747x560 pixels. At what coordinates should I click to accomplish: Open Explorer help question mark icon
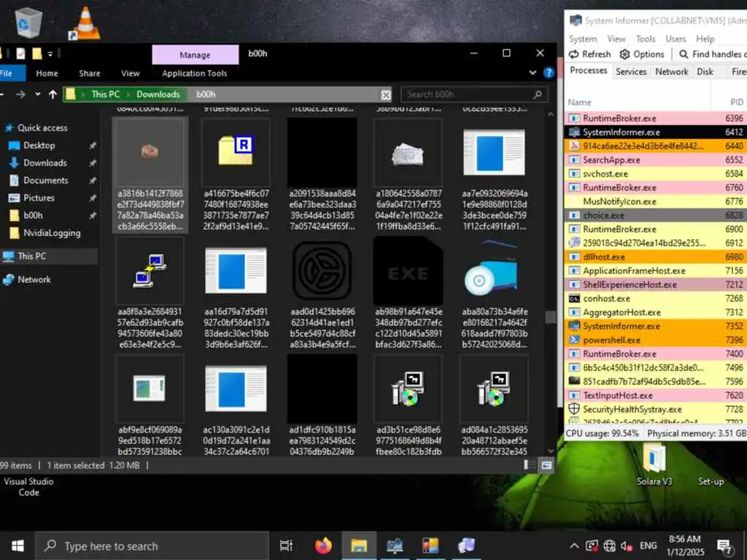tap(549, 73)
